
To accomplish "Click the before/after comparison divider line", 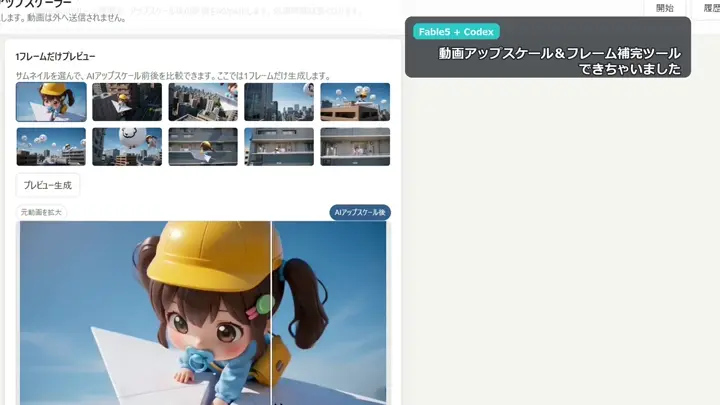I will click(x=271, y=312).
